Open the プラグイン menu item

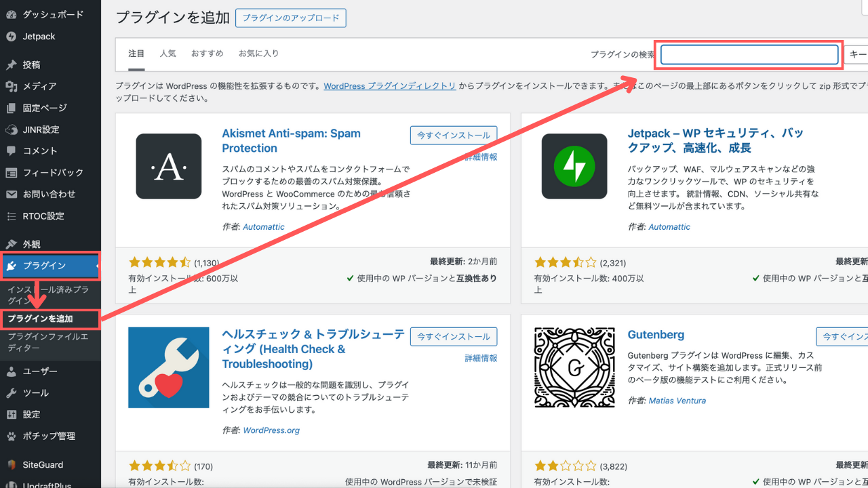[x=50, y=266]
